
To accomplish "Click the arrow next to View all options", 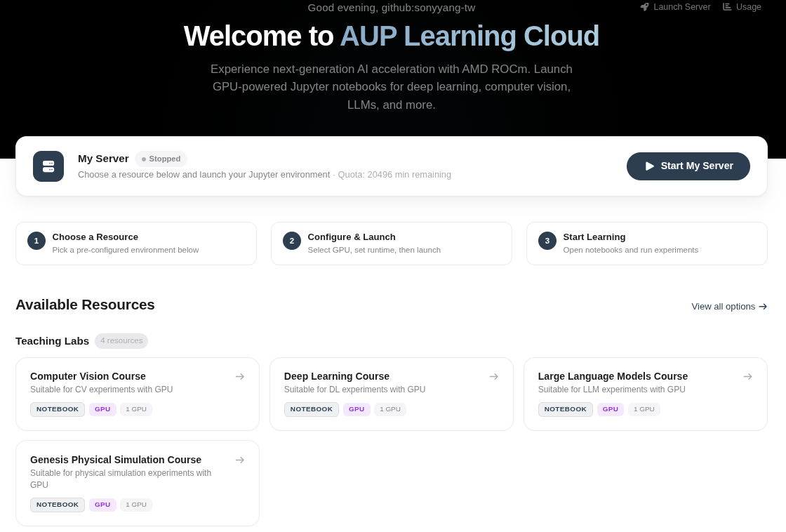I will tap(763, 307).
